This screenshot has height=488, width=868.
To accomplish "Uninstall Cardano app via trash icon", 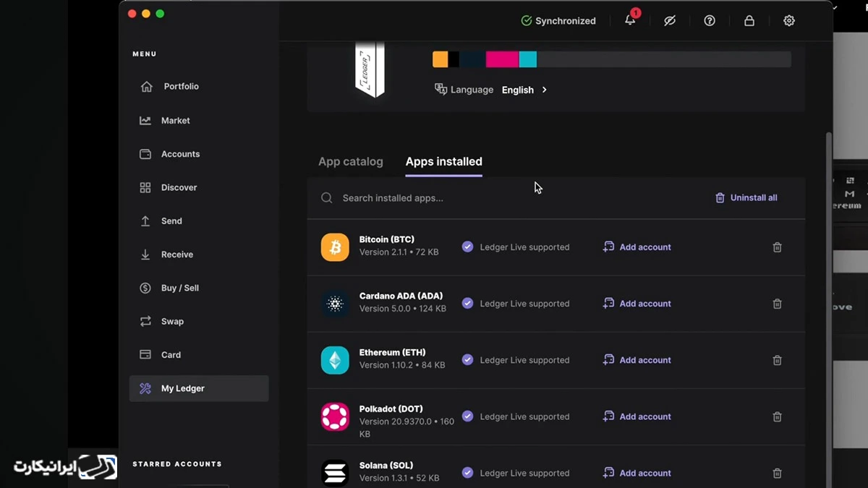I will click(x=778, y=304).
